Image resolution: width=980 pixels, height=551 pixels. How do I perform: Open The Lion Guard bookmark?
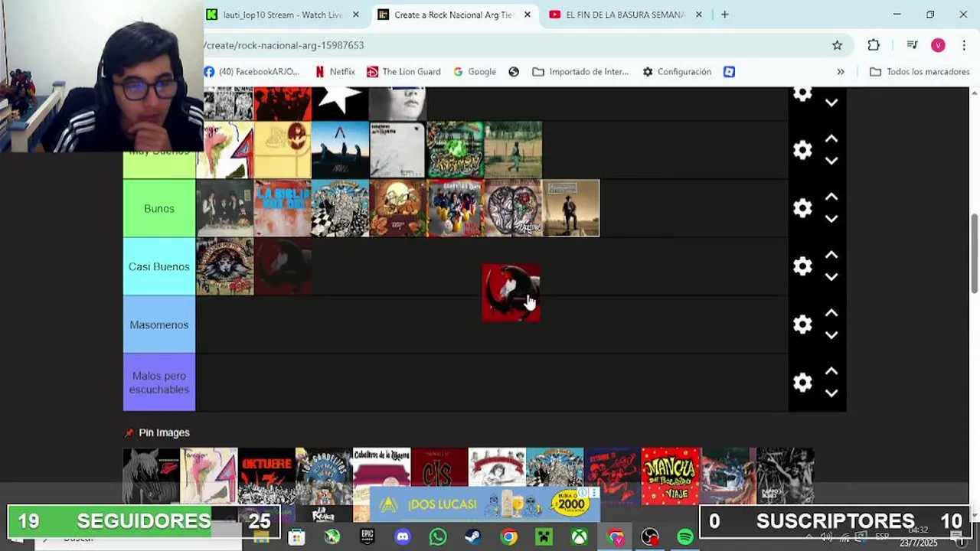pos(403,71)
